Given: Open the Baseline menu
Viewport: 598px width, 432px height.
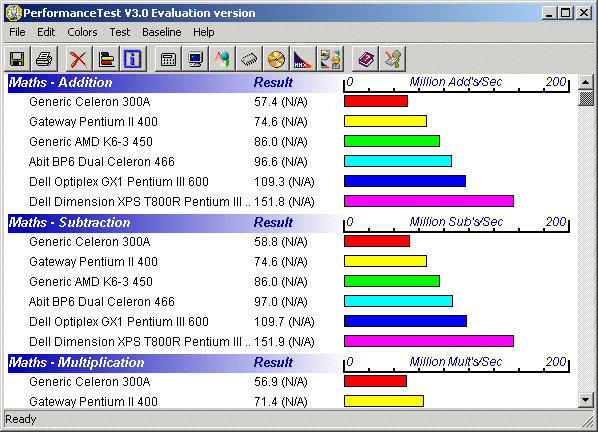Looking at the screenshot, I should click(x=162, y=32).
